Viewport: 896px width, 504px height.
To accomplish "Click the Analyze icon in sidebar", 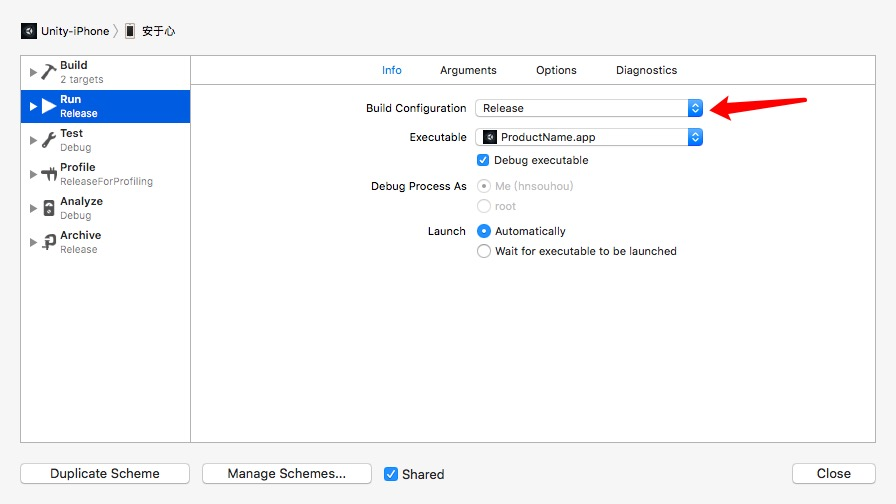I will pyautogui.click(x=48, y=208).
